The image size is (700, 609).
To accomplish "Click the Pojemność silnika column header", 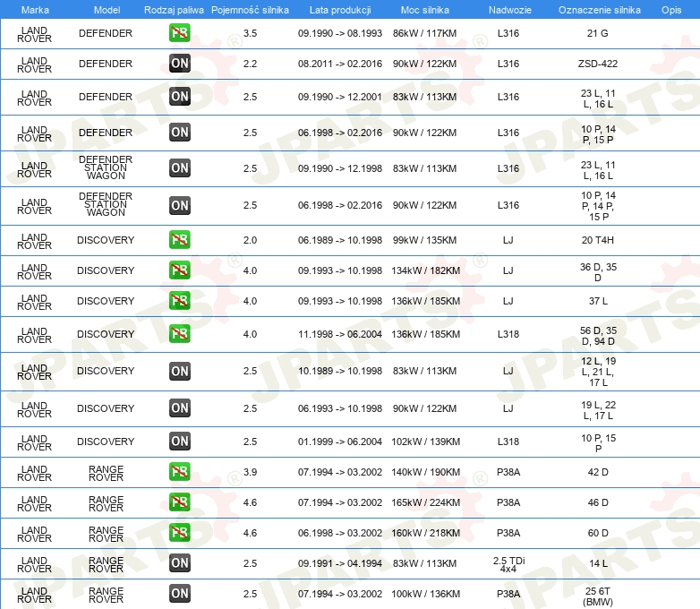I will click(x=250, y=9).
